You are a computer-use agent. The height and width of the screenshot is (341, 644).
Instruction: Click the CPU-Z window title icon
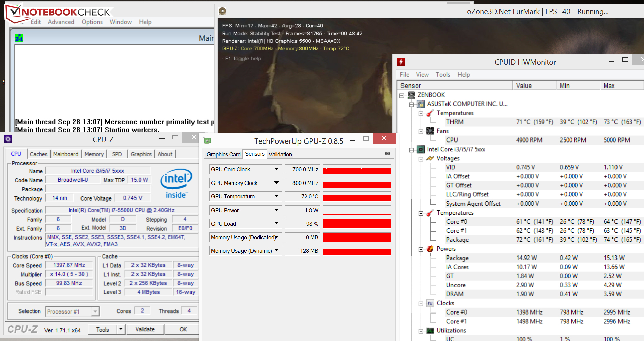point(8,139)
